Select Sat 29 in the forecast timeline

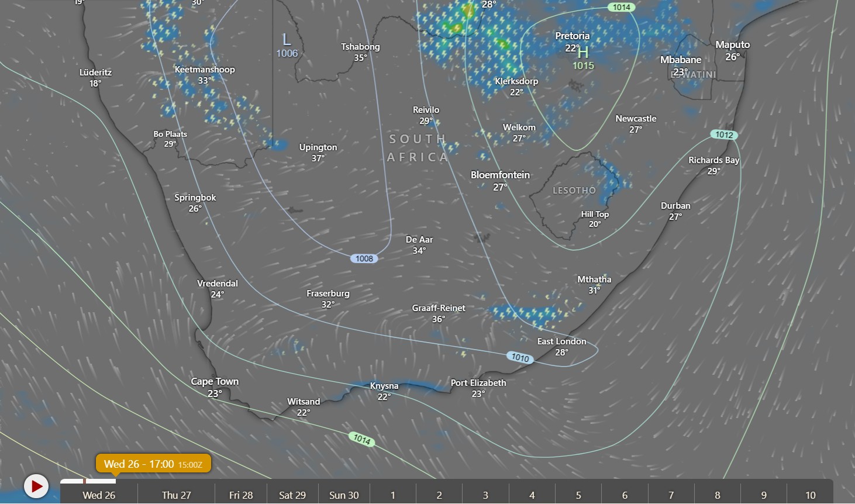tap(292, 495)
